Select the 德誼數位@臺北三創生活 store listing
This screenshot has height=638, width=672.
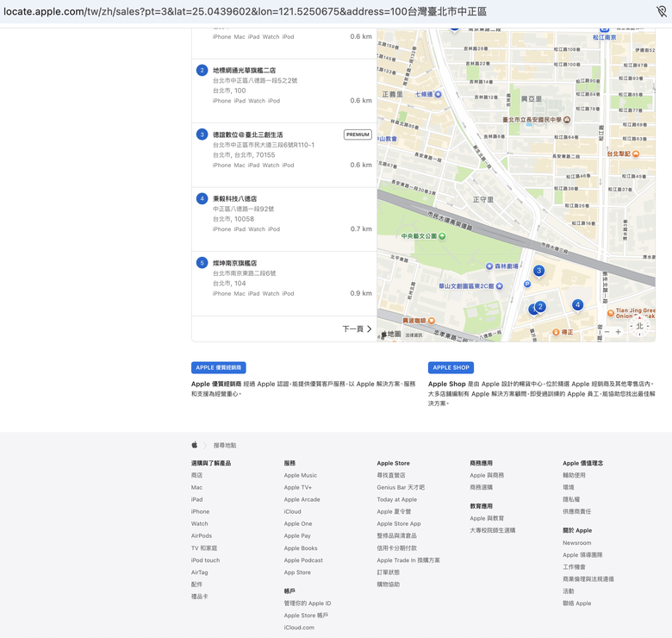248,134
